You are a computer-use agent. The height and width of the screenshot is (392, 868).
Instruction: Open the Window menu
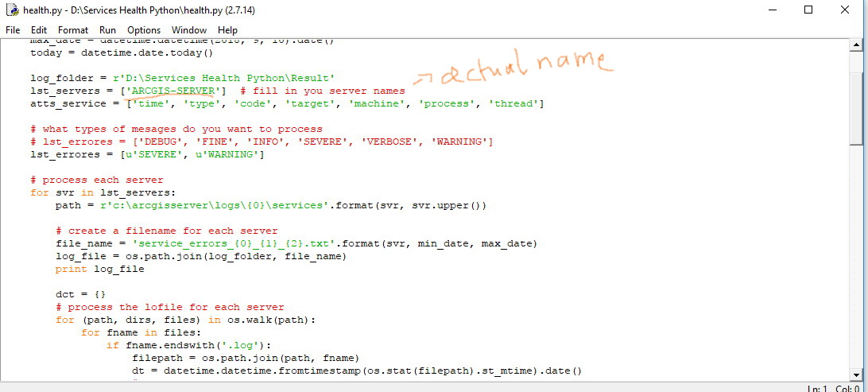click(188, 30)
